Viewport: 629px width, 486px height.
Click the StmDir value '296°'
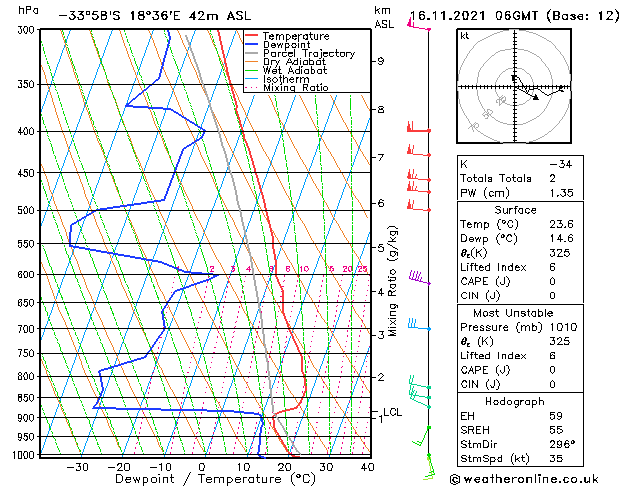tap(562, 445)
